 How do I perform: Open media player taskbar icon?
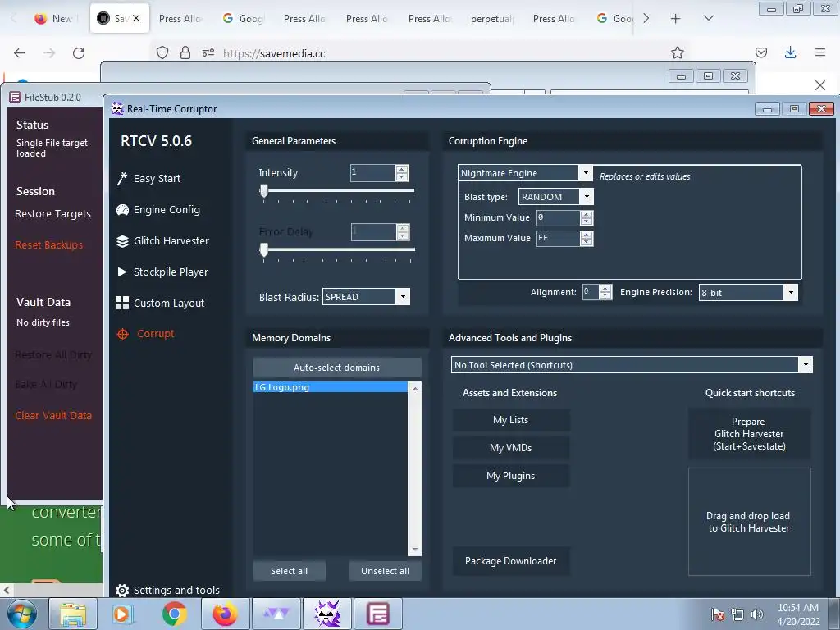123,614
